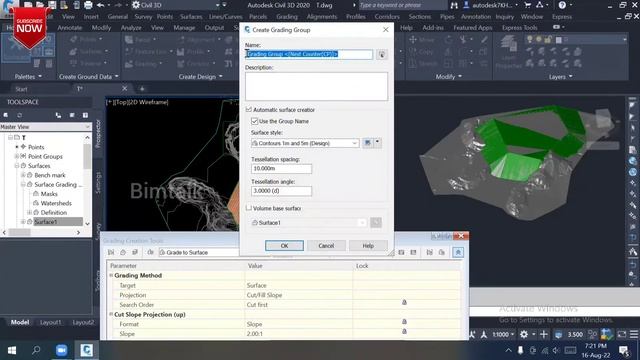The image size is (640, 360).
Task: Click the workspace switching gear in status bar
Action: coord(524,334)
